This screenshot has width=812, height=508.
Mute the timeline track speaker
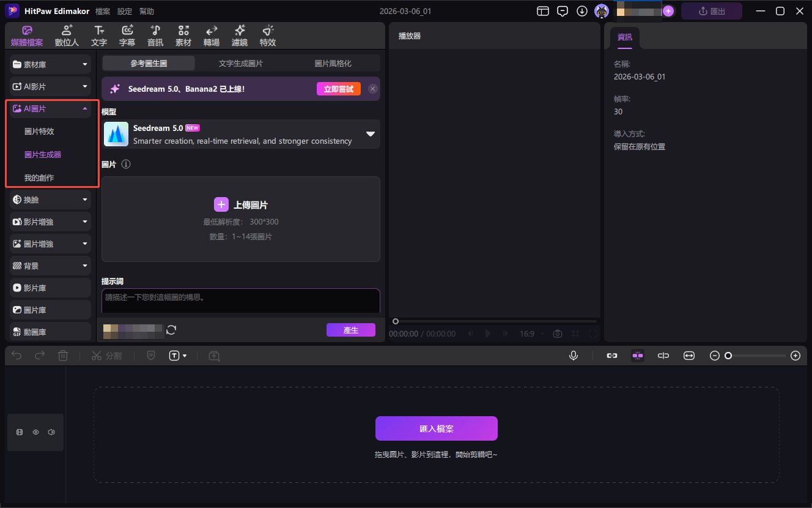click(x=51, y=432)
